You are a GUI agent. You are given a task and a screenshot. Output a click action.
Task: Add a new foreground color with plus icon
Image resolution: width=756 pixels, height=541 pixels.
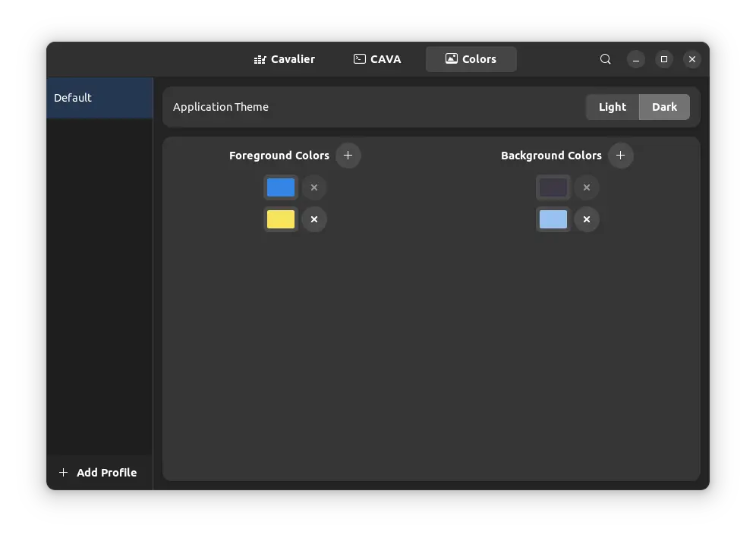[x=348, y=156]
